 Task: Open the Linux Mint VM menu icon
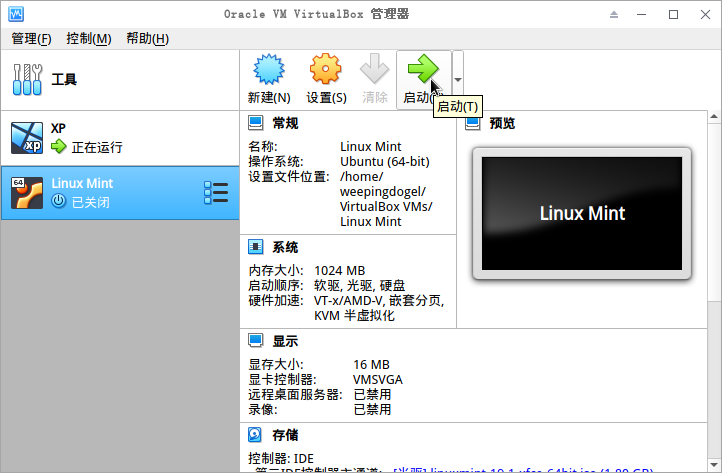tap(215, 191)
